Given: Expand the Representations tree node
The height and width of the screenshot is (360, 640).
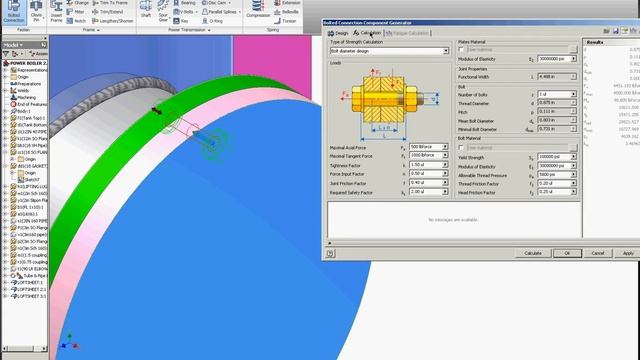Looking at the screenshot, I should click(6, 70).
